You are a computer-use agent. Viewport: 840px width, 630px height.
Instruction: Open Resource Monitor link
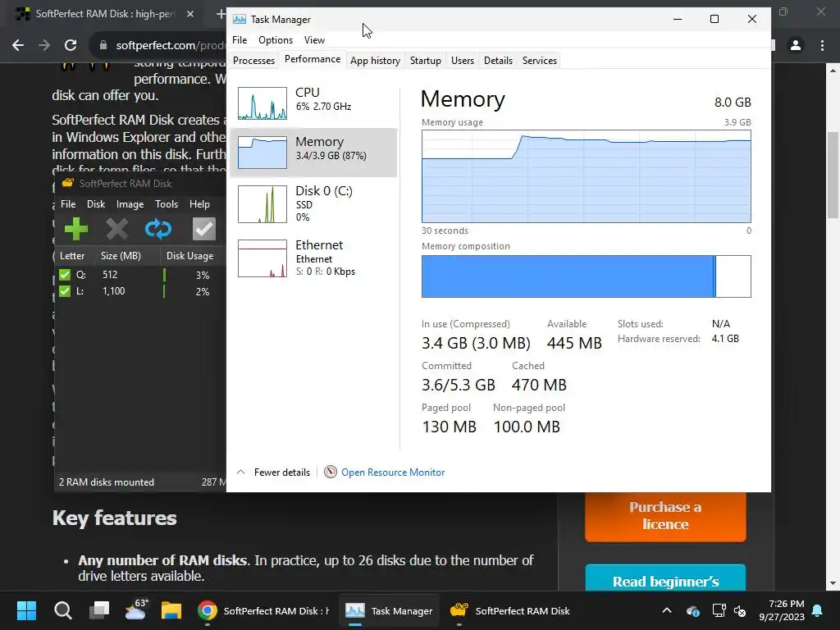393,472
